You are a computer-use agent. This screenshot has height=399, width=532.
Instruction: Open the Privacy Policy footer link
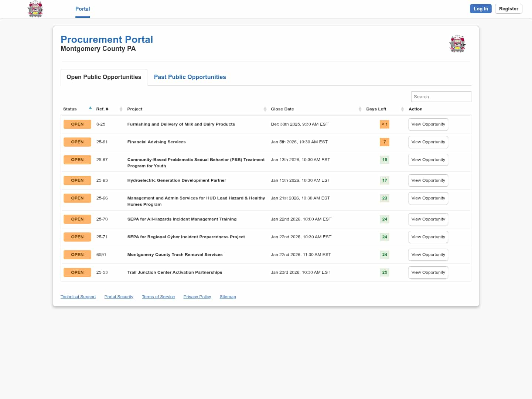(197, 297)
